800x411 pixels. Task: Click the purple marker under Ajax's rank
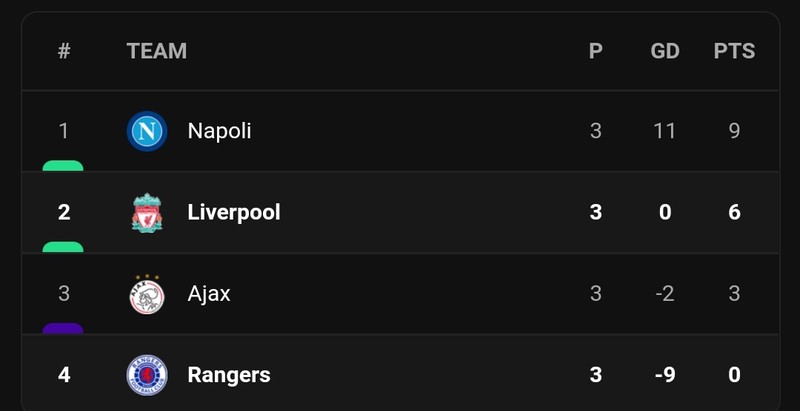(x=63, y=328)
